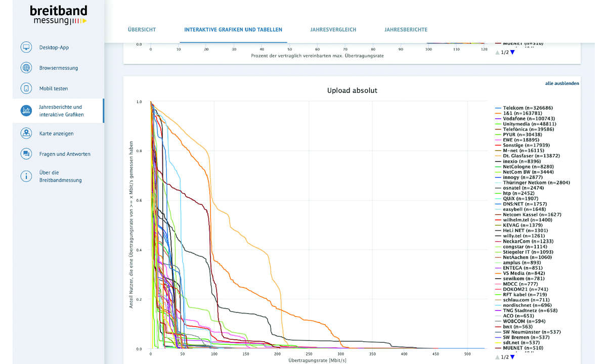This screenshot has height=364, width=607.
Task: Toggle Telefónica (n=39586) legend series
Action: (x=525, y=129)
